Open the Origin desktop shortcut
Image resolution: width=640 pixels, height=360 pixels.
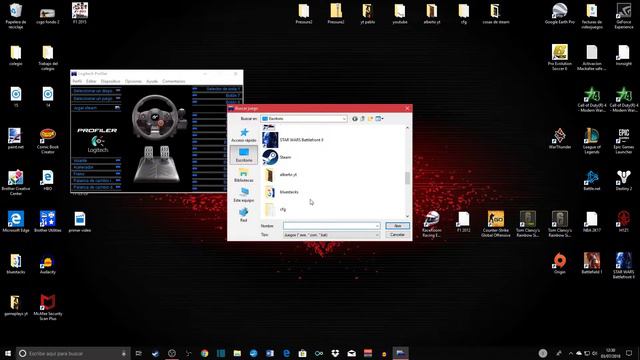[560, 264]
